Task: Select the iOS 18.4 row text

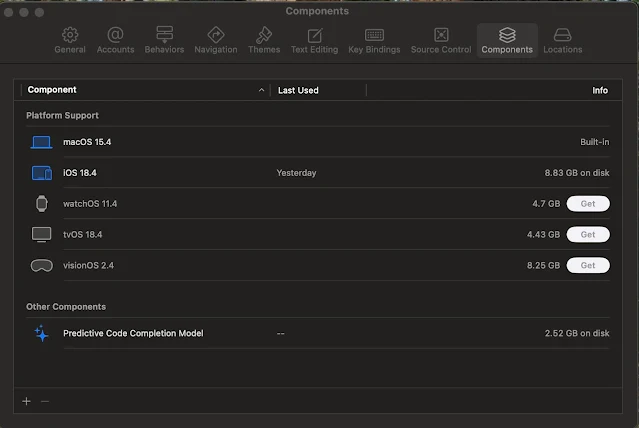Action: (79, 173)
